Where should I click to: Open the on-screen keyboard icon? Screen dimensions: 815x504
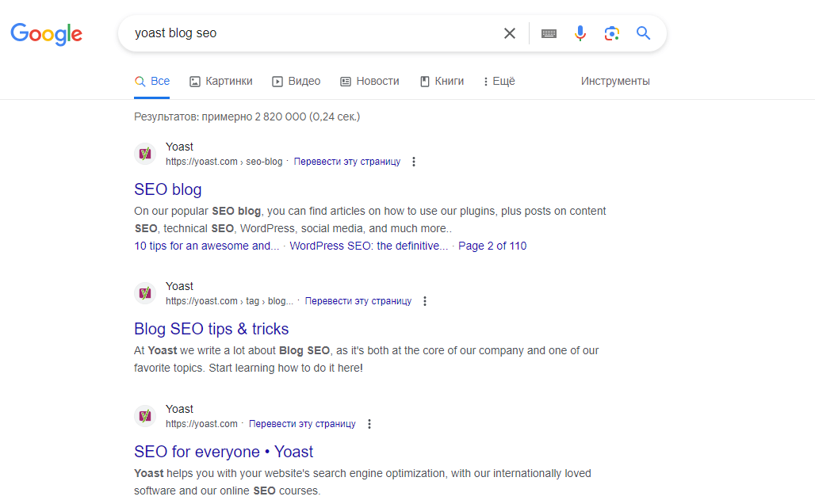(x=549, y=34)
